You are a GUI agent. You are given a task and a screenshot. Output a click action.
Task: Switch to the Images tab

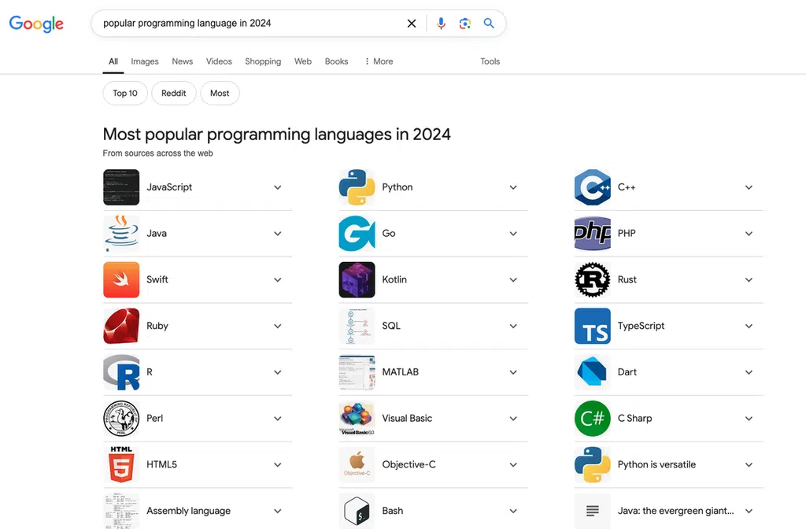point(145,61)
